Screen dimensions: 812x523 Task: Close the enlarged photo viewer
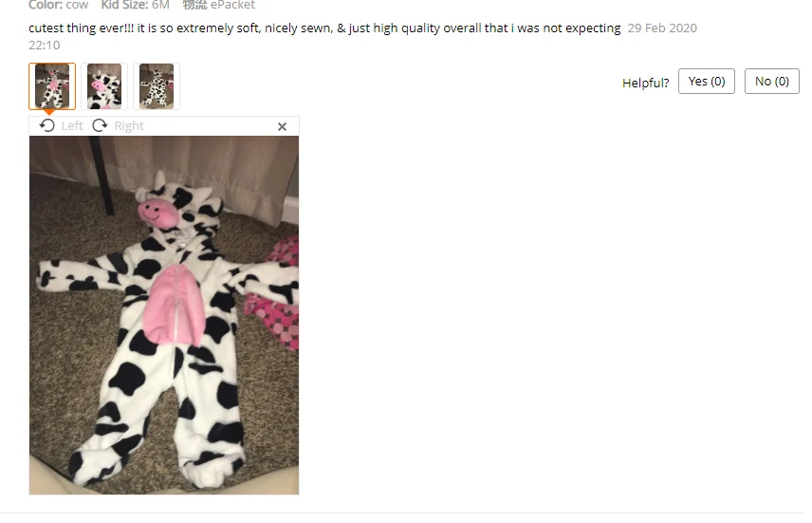click(x=282, y=126)
